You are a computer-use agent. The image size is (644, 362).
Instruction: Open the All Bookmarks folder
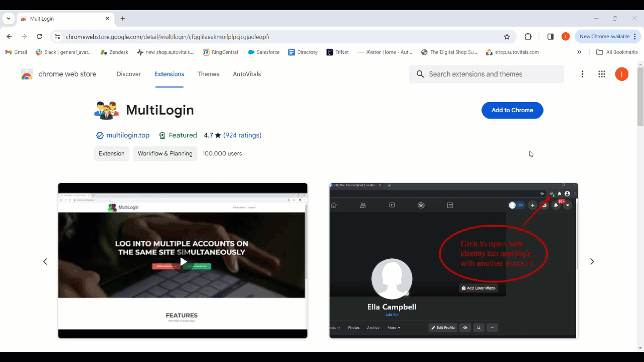[x=617, y=52]
